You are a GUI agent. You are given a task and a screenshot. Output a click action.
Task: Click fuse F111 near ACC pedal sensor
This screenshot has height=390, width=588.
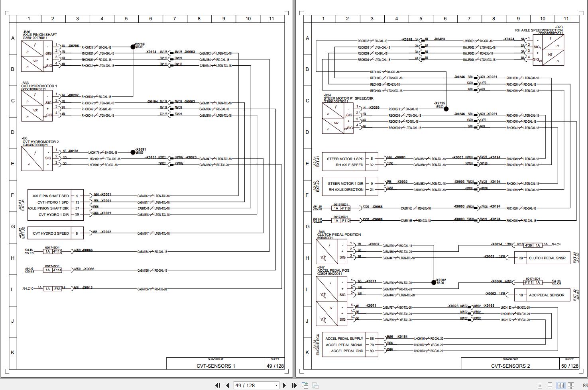pos(533,282)
